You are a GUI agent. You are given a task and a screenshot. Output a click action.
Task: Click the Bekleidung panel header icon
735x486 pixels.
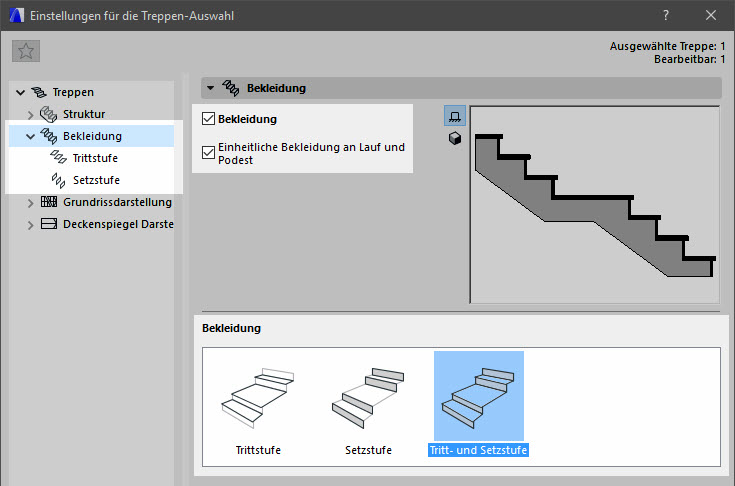(x=231, y=88)
